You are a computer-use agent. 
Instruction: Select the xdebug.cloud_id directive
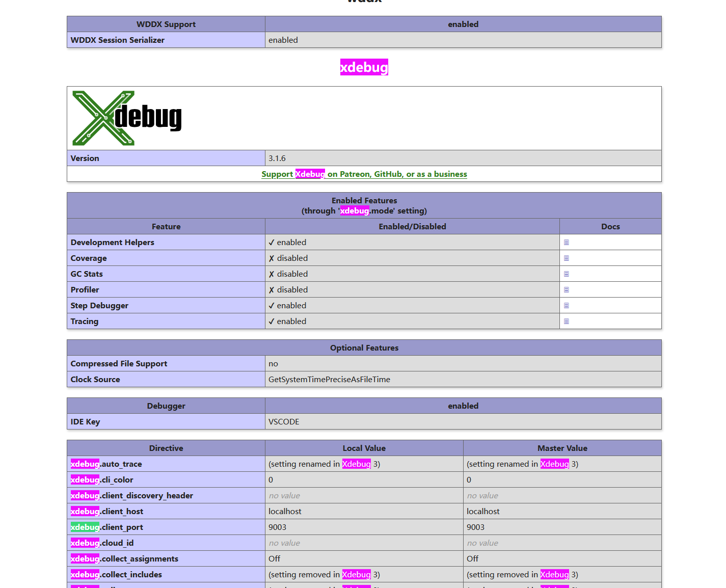[x=102, y=543]
